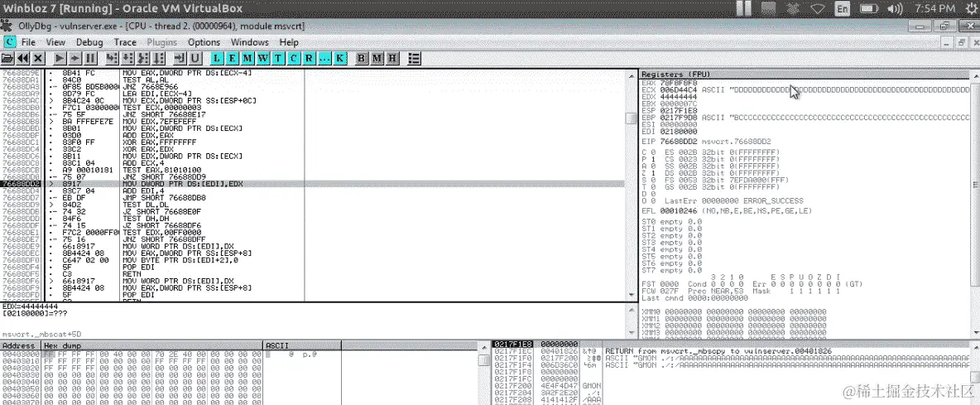The width and height of the screenshot is (980, 405).
Task: Click the Restart program rewind icon
Action: tap(22, 58)
